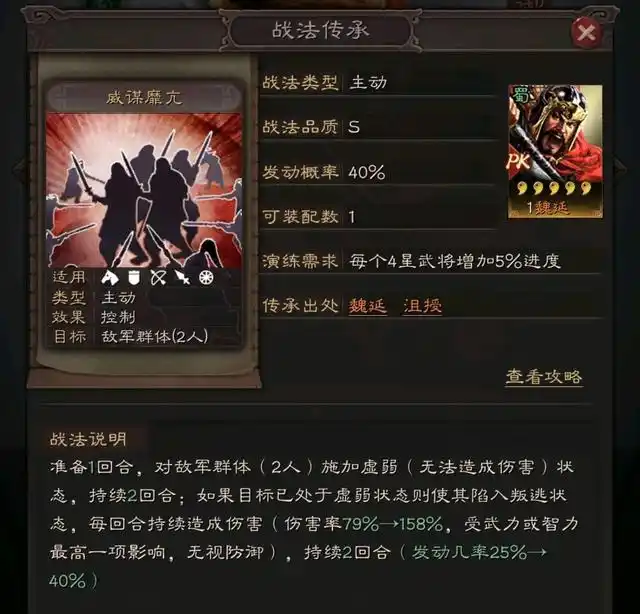Screen dimensions: 640x614
Task: Click the archer bow troop-type icon
Action: 158,278
